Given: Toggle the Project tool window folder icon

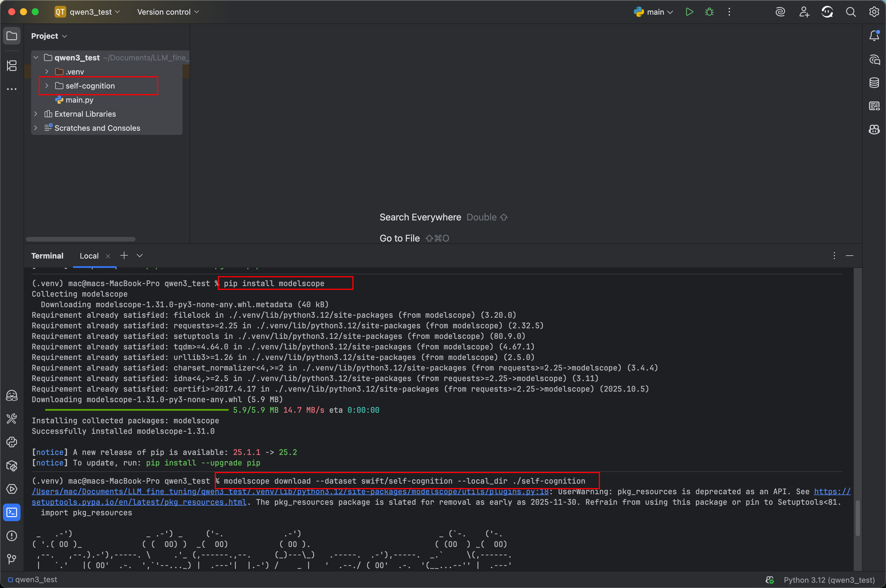Looking at the screenshot, I should tap(12, 36).
